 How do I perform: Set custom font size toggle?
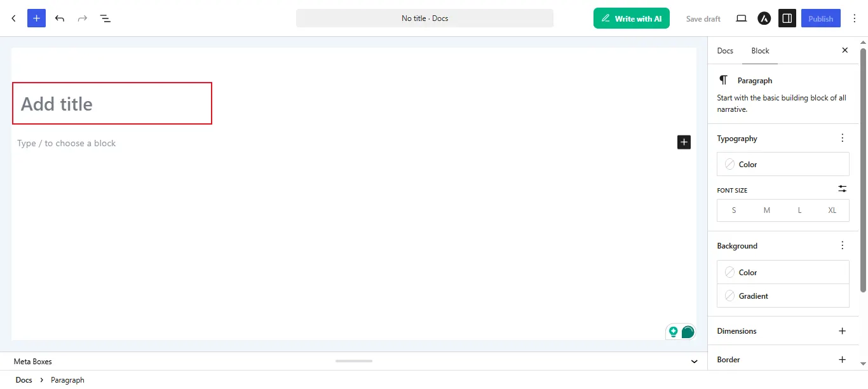(842, 189)
